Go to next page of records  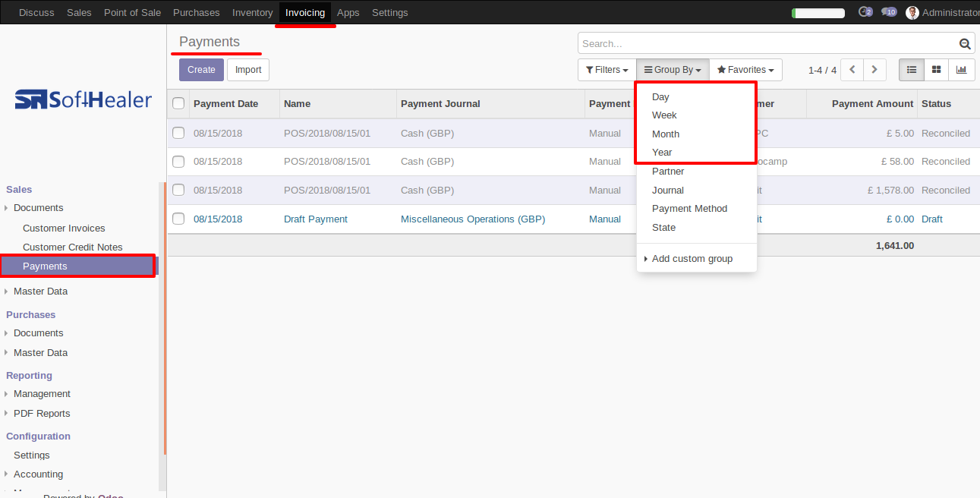pyautogui.click(x=875, y=70)
